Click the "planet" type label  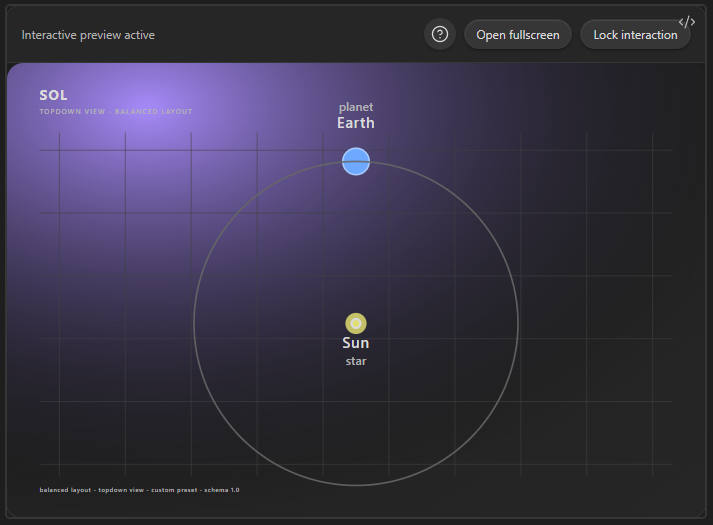click(356, 107)
